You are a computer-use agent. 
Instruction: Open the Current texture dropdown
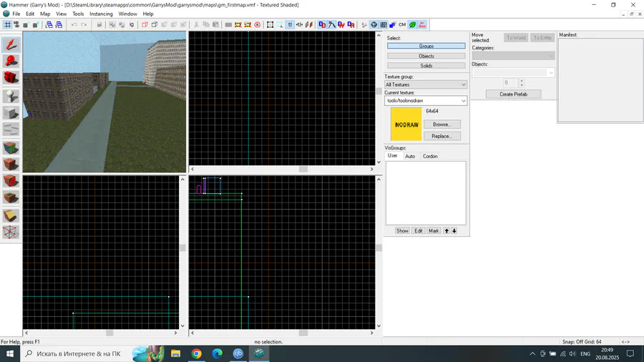tap(426, 101)
